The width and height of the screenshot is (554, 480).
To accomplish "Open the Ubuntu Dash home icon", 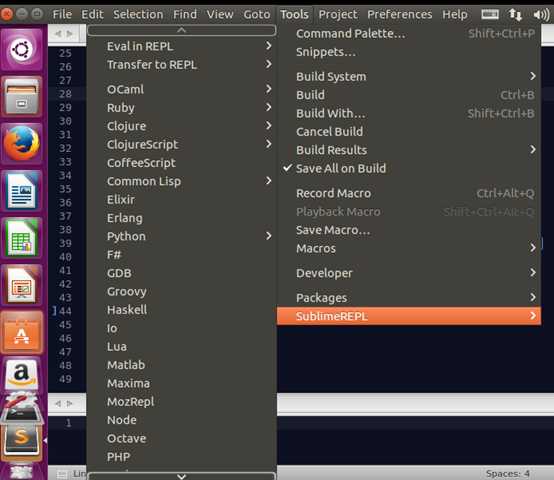I will (x=22, y=49).
